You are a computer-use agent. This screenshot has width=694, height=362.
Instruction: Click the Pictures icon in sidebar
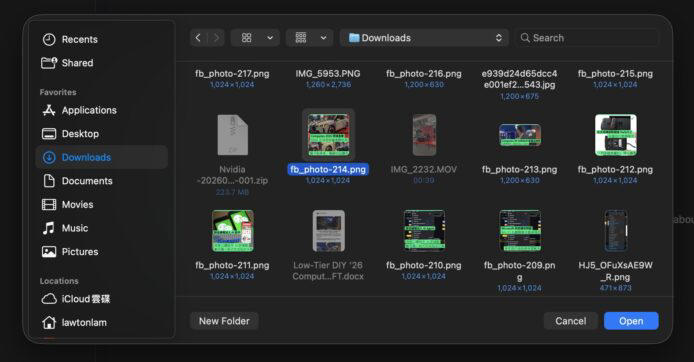pos(49,252)
